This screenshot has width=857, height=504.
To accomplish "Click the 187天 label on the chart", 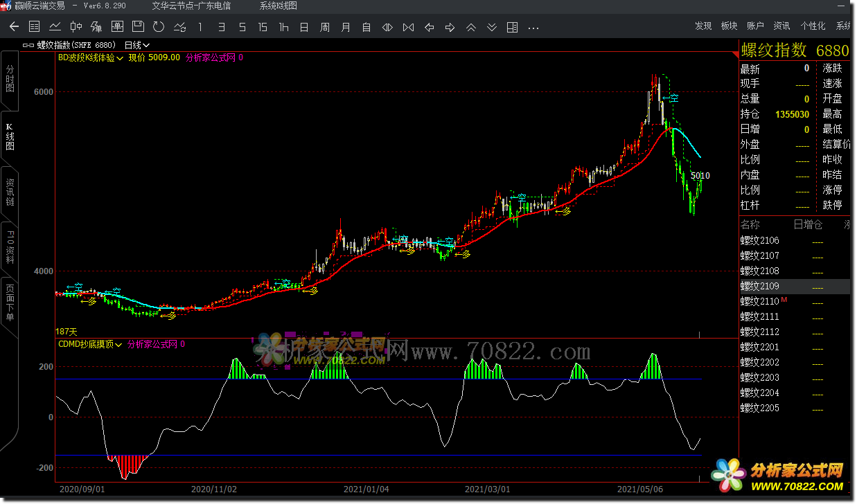I will [67, 332].
